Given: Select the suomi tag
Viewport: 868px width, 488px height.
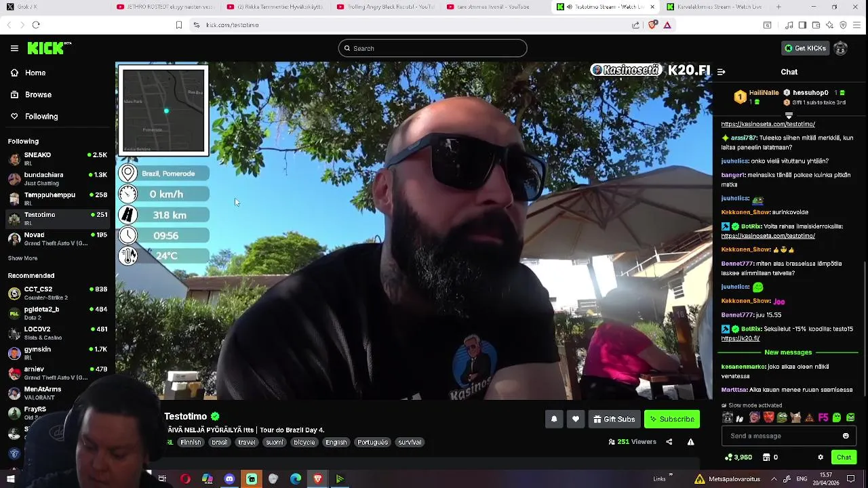Looking at the screenshot, I should 275,442.
